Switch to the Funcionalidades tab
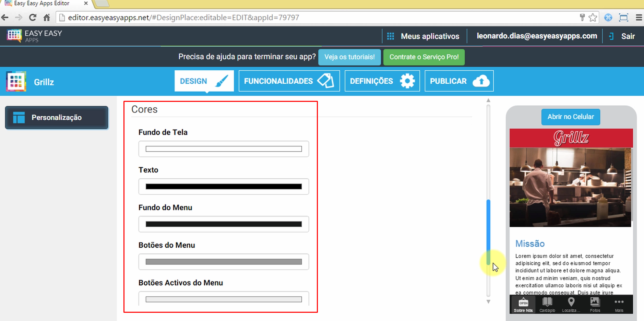Image resolution: width=644 pixels, height=321 pixels. tap(288, 81)
